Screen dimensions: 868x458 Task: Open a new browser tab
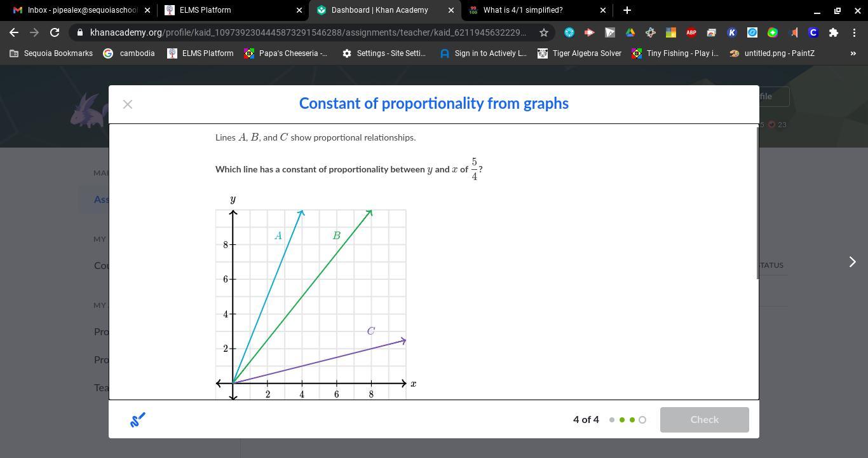627,10
